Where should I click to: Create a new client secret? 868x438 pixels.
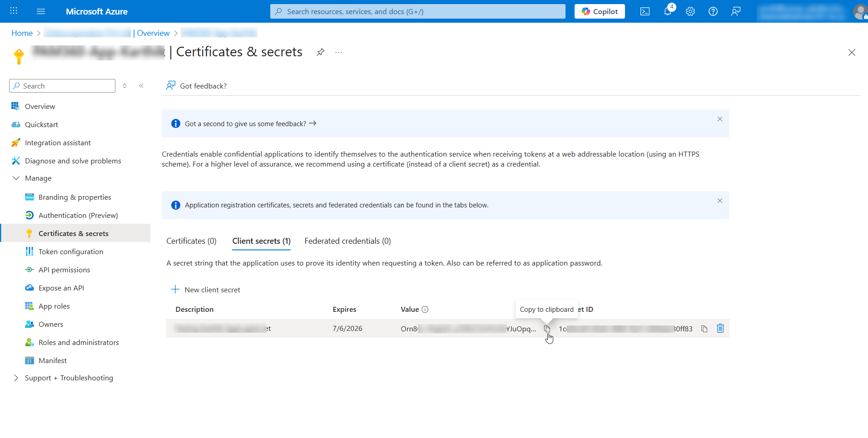tap(205, 290)
